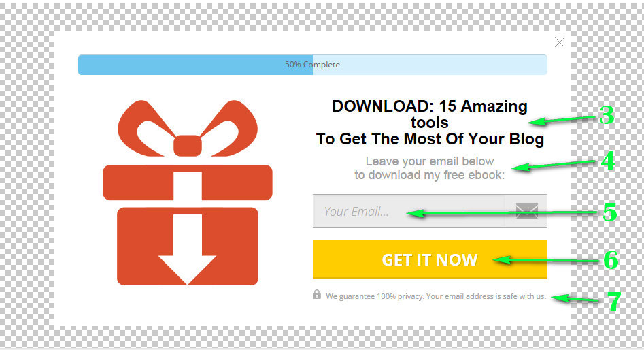Click the padlock icon beside the privacy text
The width and height of the screenshot is (644, 350).
pyautogui.click(x=317, y=294)
